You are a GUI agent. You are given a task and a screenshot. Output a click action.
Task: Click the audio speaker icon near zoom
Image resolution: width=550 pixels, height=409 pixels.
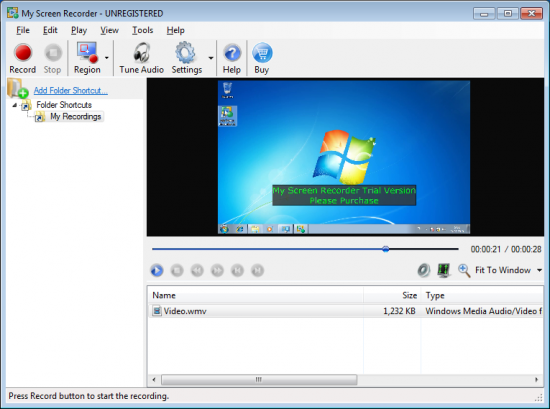coord(424,270)
